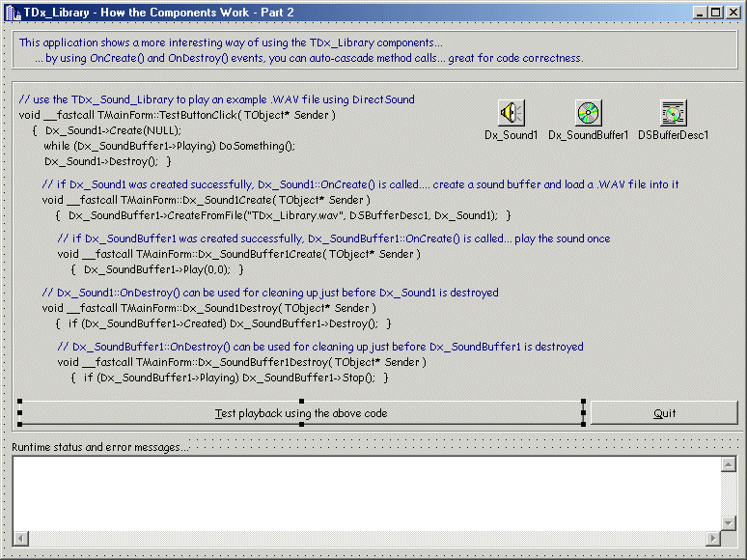The width and height of the screenshot is (747, 560).
Task: Click the memo's horizontal scrollbar left arrow
Action: tap(20, 537)
